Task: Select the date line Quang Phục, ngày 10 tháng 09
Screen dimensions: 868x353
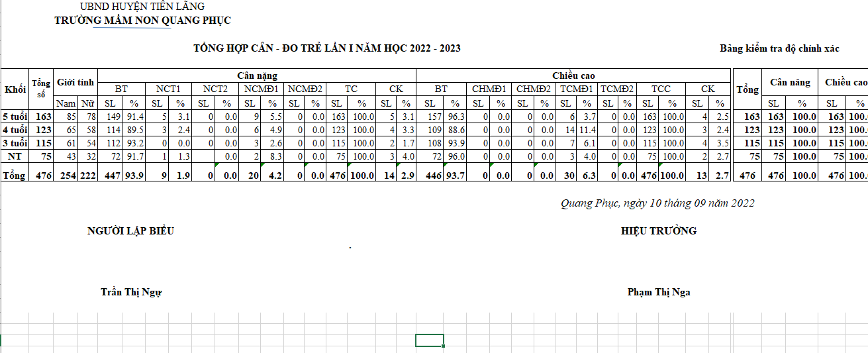Action: (657, 203)
